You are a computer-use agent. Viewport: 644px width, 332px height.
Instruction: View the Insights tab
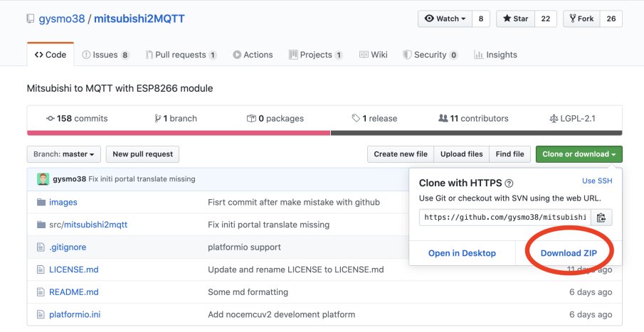495,55
